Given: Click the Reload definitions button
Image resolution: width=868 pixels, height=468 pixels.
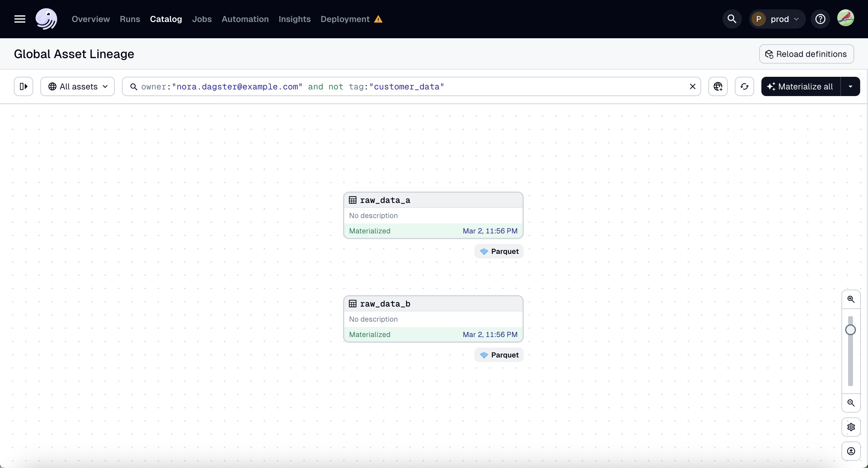Looking at the screenshot, I should pyautogui.click(x=806, y=54).
